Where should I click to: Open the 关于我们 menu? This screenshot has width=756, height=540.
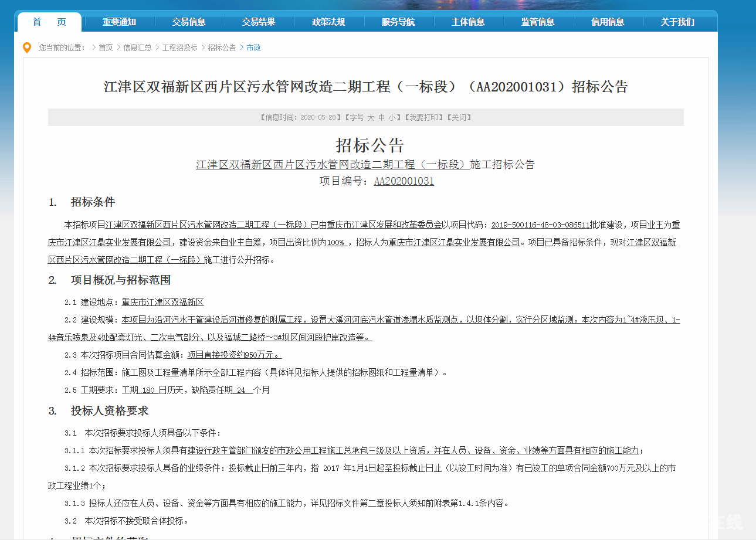click(x=677, y=22)
